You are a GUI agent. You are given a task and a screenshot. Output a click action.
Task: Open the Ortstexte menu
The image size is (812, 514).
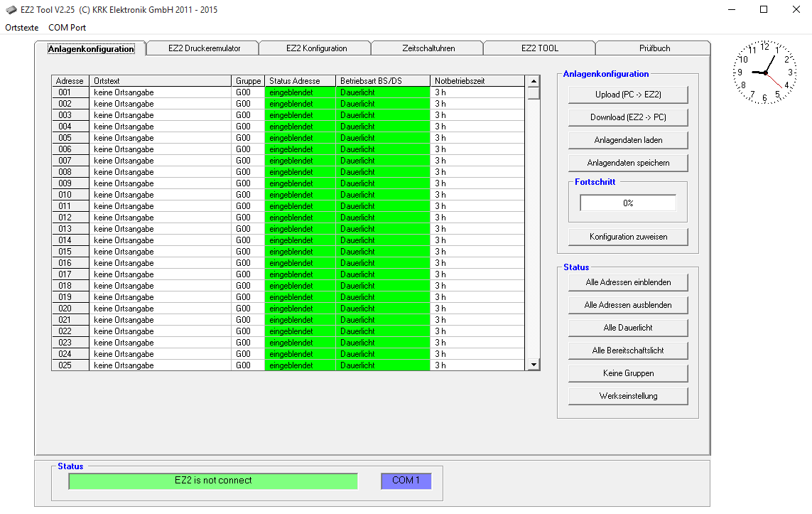click(x=21, y=28)
